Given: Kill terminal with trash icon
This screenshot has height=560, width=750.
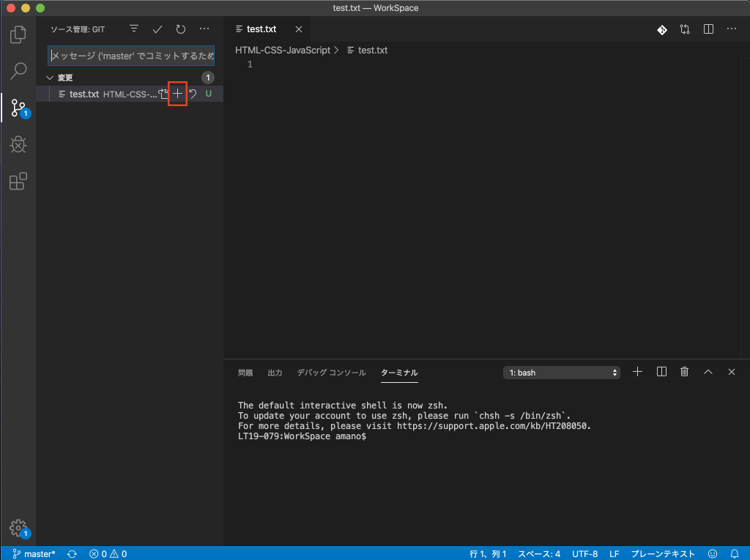Looking at the screenshot, I should [685, 372].
